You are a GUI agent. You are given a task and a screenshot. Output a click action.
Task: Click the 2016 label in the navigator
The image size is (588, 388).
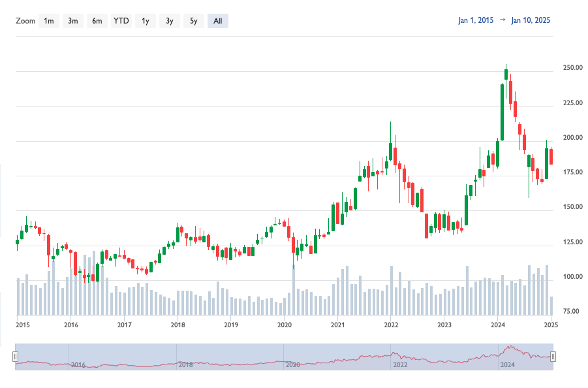[78, 364]
